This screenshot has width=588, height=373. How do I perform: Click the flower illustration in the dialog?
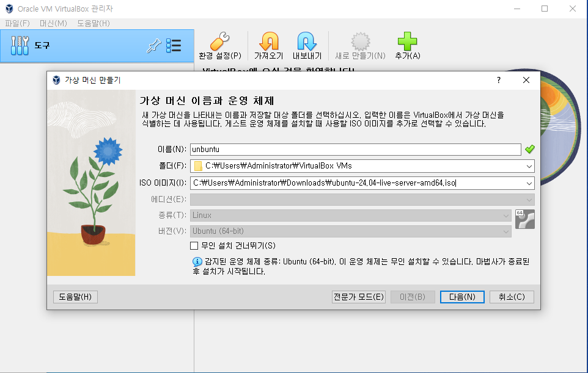pos(91,183)
